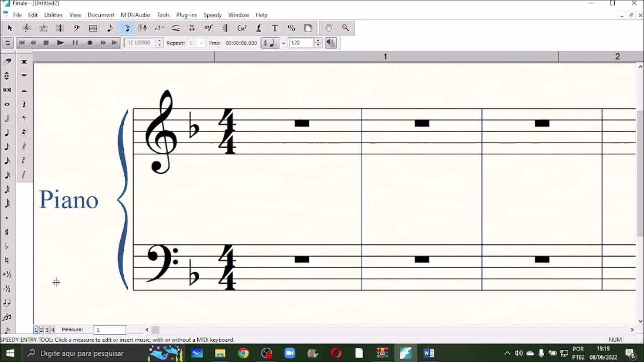Screen dimensions: 644x362
Task: Click the Windows search box
Action: click(x=82, y=353)
